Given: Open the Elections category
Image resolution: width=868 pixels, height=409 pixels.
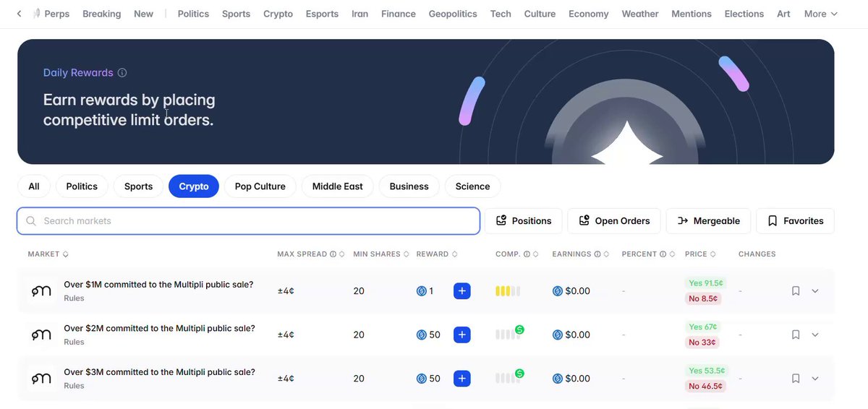Looking at the screenshot, I should [744, 14].
